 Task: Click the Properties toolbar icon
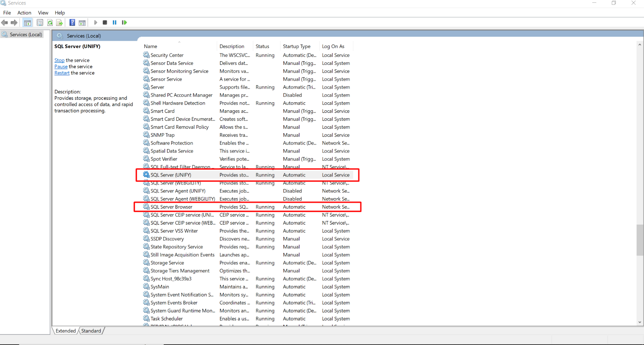point(40,23)
